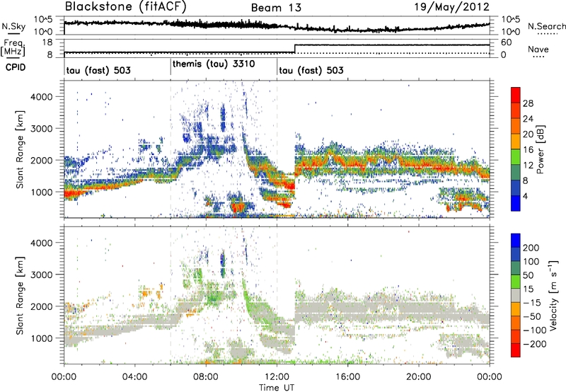Pick the gray -15 to 15 Velocity segment

[x=516, y=295]
